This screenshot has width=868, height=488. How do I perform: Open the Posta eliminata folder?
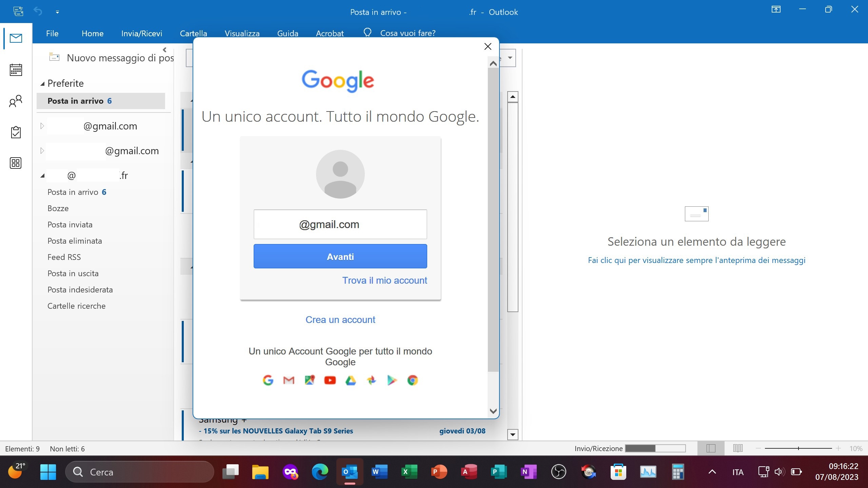(75, 241)
